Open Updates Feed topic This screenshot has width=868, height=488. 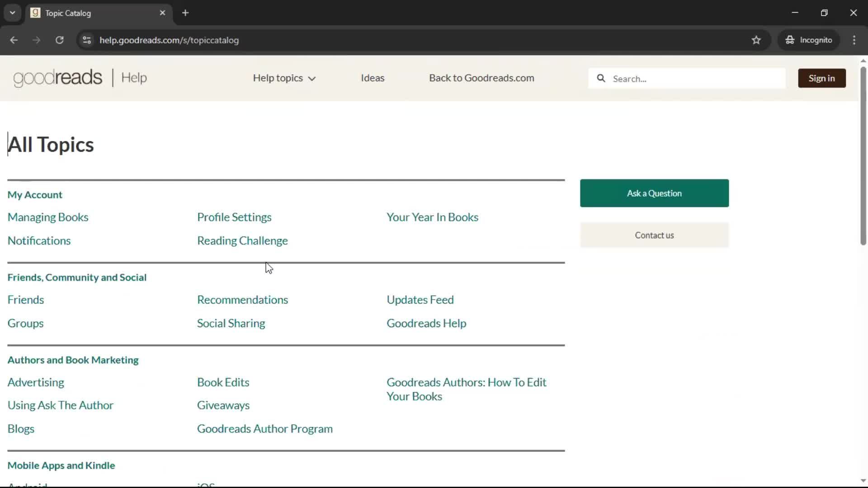click(420, 300)
